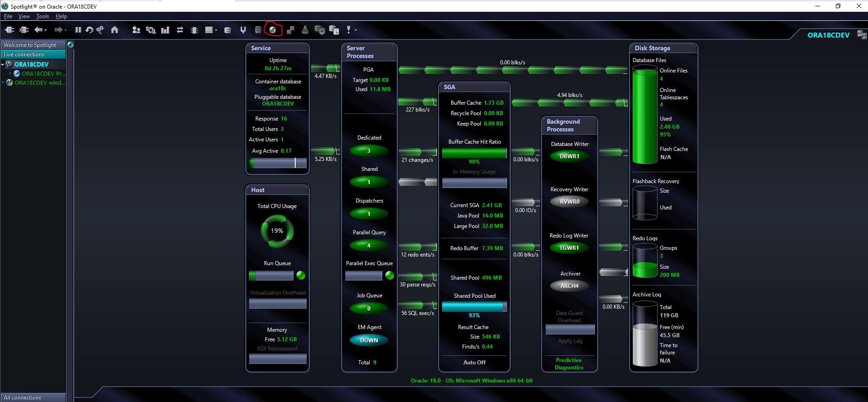Click the gray rectangle screen icon
Screen dimensions: 868x402
(x=209, y=30)
